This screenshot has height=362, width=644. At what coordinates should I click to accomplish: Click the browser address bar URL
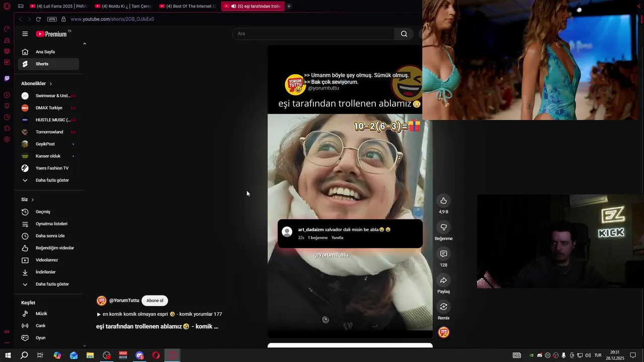(x=112, y=19)
